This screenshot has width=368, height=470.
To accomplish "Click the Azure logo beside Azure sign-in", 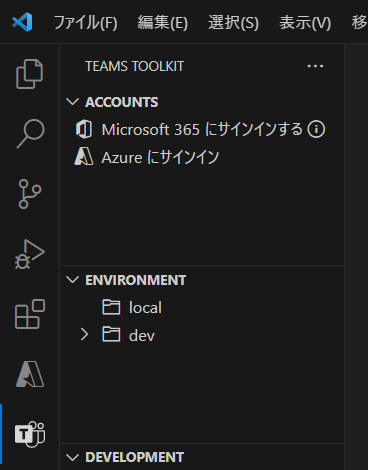I will pos(84,157).
